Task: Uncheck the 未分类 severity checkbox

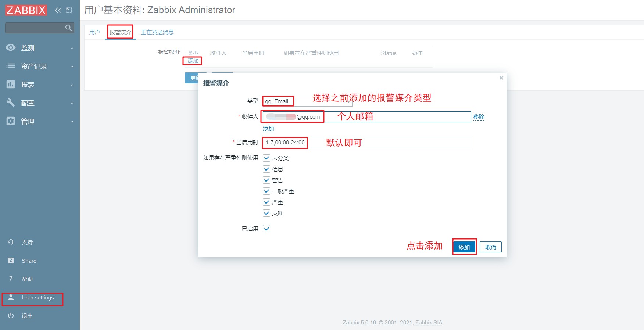Action: tap(266, 158)
